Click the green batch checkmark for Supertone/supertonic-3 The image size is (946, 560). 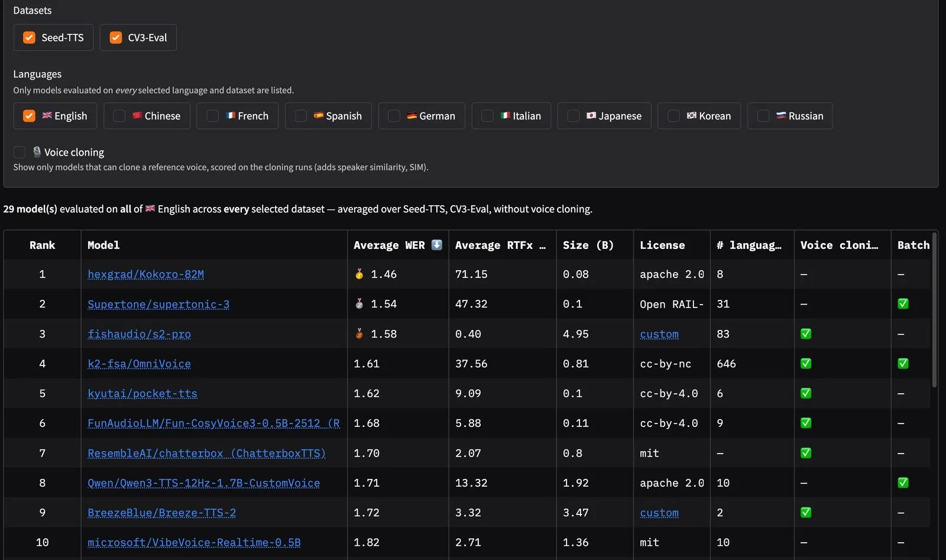pyautogui.click(x=903, y=304)
